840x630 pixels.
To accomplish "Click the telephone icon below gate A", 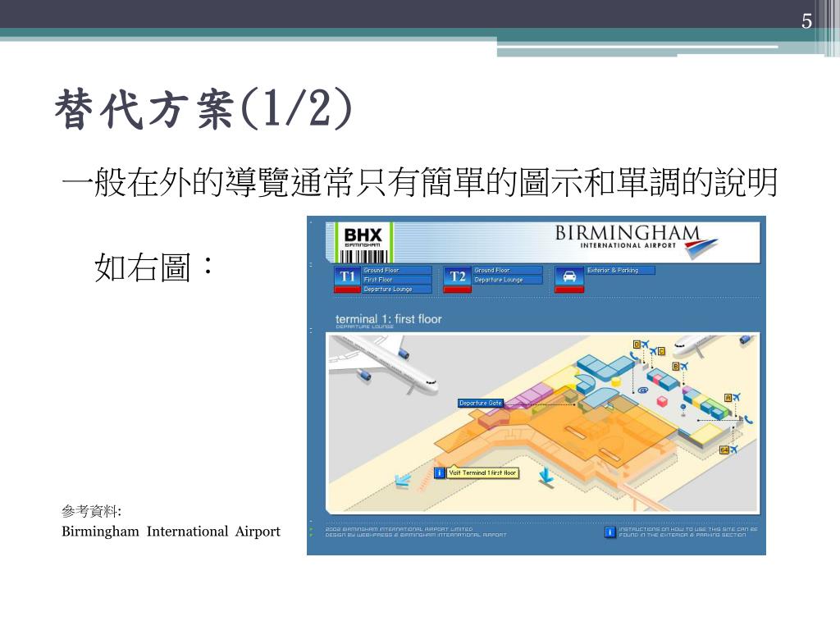I will coord(748,419).
